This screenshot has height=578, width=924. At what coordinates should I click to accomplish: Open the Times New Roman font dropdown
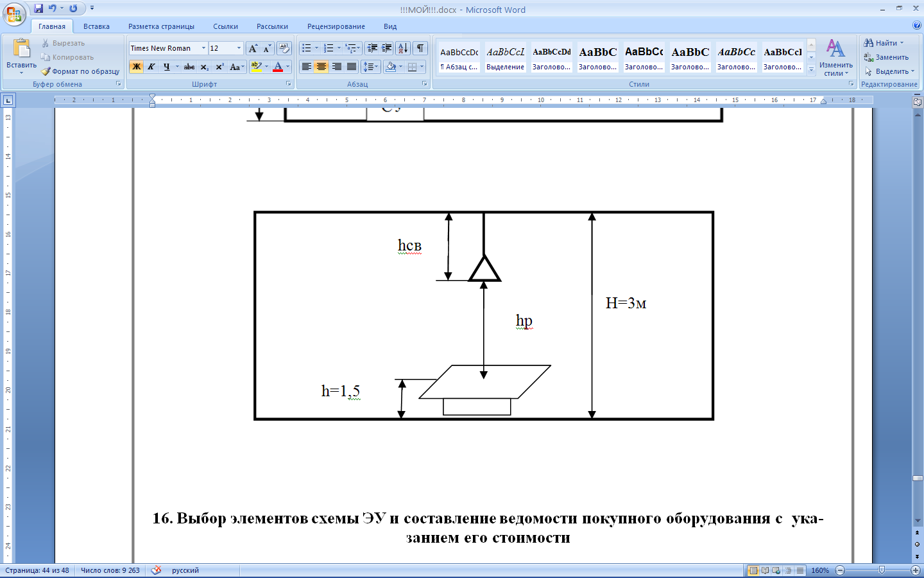coord(203,48)
